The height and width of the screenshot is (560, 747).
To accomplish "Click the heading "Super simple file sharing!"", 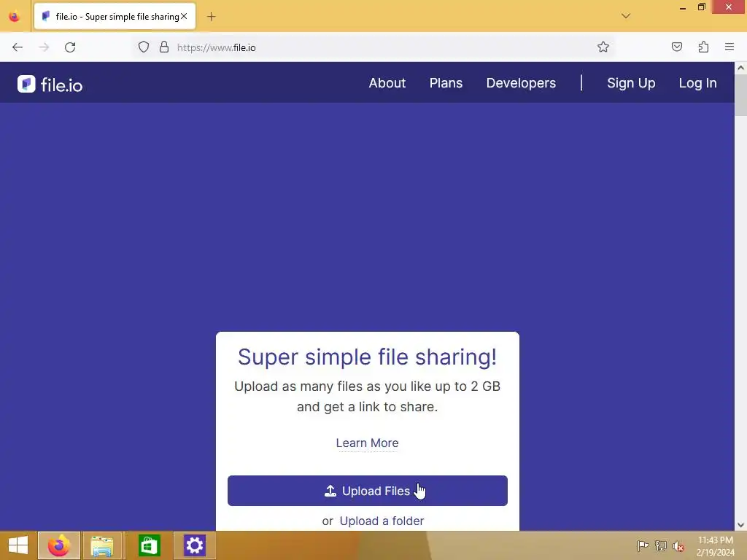I will [x=368, y=357].
